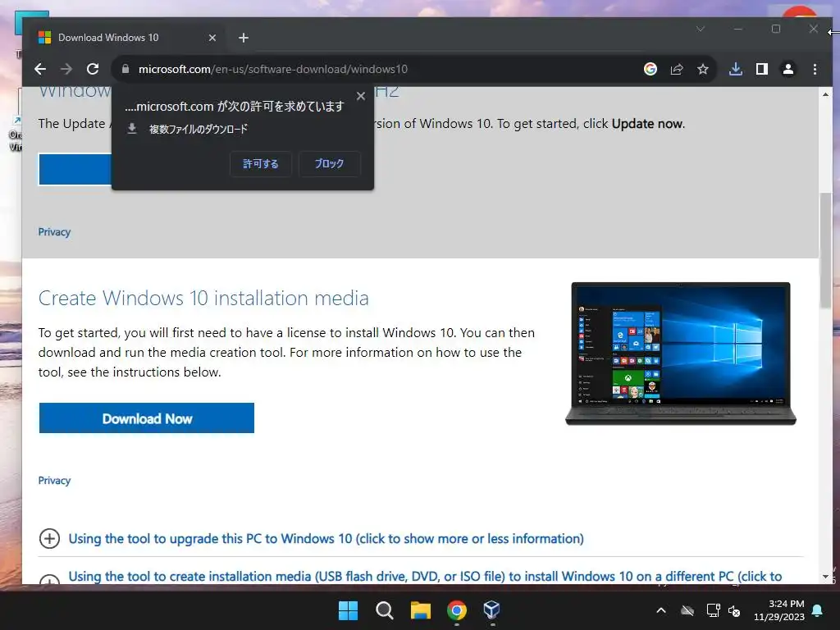Open the tab search chevron in title bar

pyautogui.click(x=701, y=29)
